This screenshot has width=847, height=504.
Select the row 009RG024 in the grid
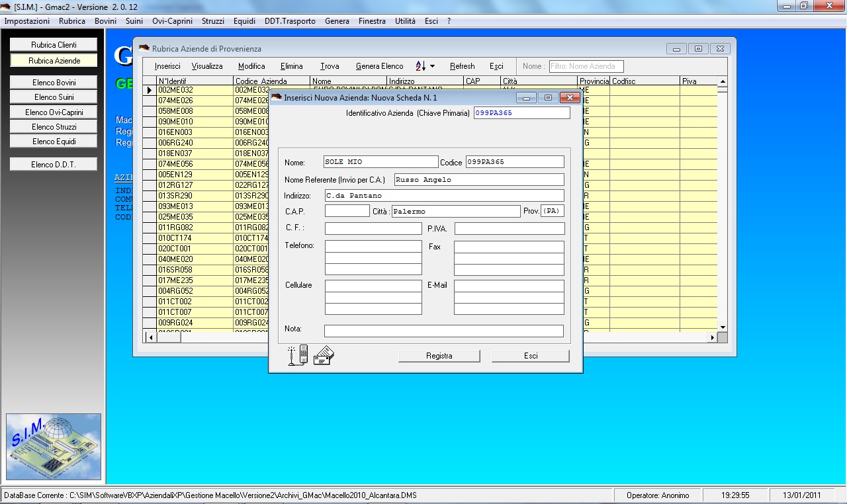pos(430,323)
